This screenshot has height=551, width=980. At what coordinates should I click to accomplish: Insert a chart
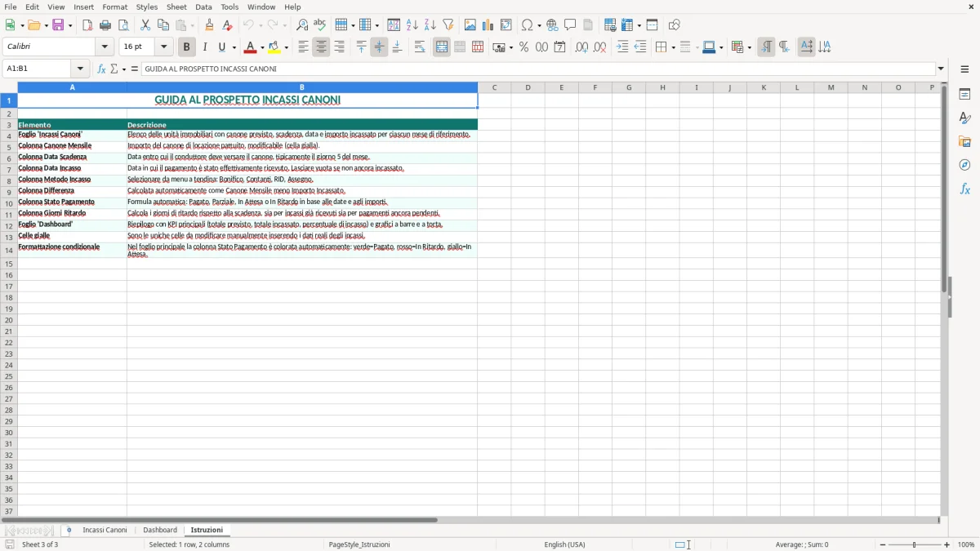coord(488,25)
